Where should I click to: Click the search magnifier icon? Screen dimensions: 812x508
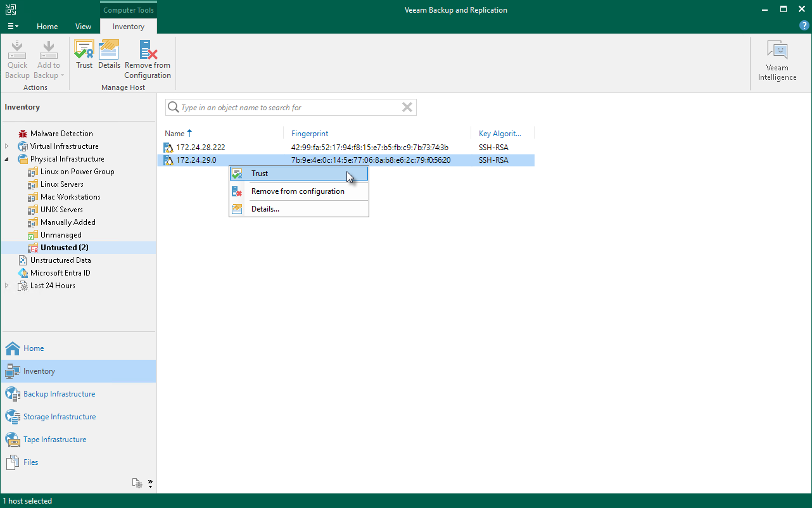pyautogui.click(x=173, y=108)
